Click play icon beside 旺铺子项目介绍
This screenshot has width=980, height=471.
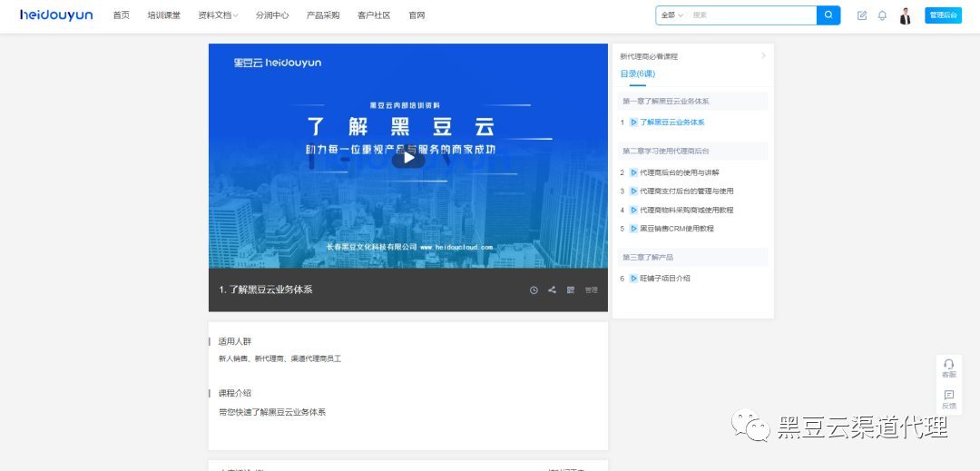633,279
